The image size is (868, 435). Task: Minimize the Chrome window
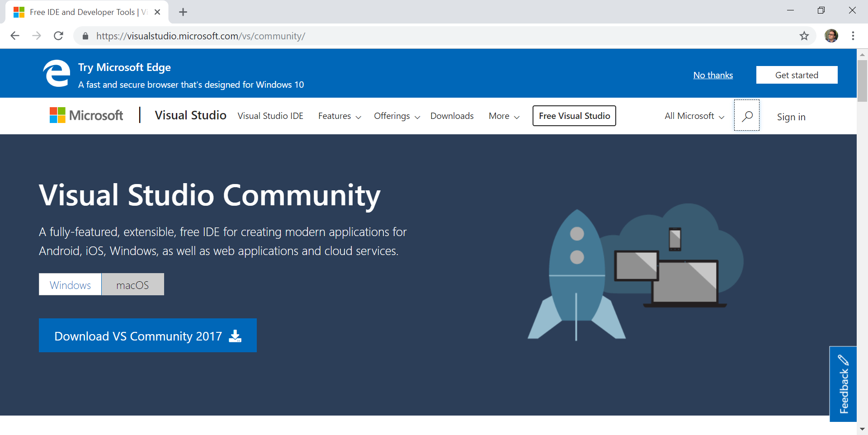coord(790,10)
